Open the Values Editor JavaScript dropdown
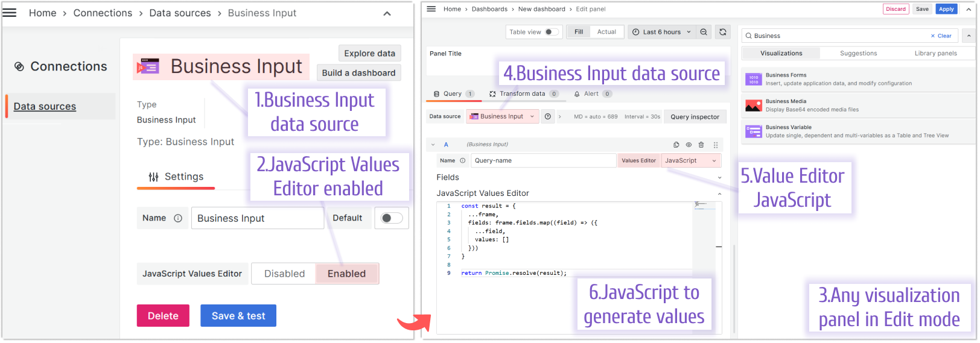 (691, 160)
